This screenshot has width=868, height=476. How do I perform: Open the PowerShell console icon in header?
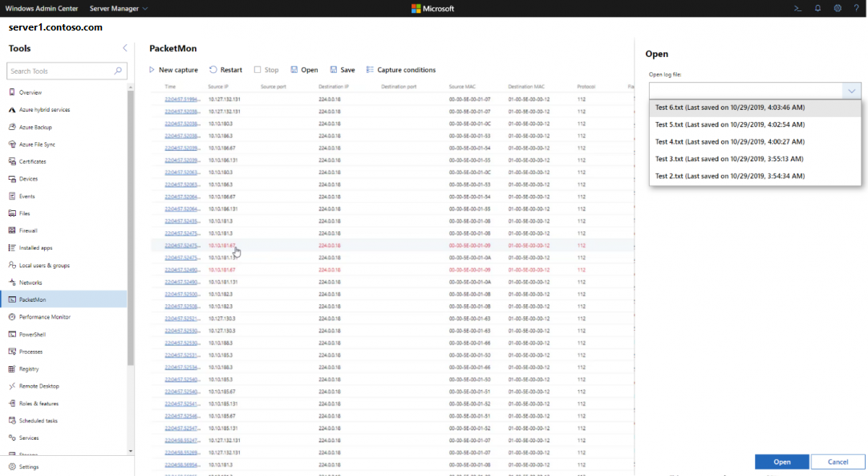point(797,8)
